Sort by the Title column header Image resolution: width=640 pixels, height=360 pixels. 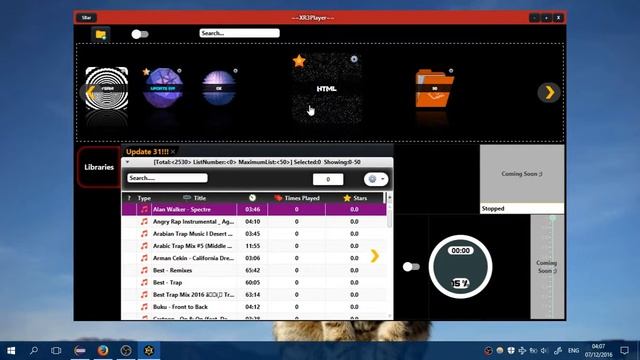click(194, 198)
